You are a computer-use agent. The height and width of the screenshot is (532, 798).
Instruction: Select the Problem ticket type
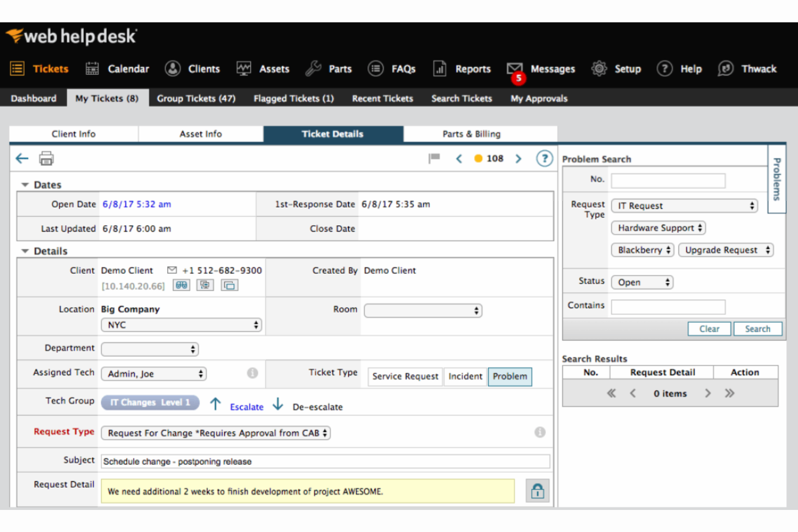click(510, 376)
